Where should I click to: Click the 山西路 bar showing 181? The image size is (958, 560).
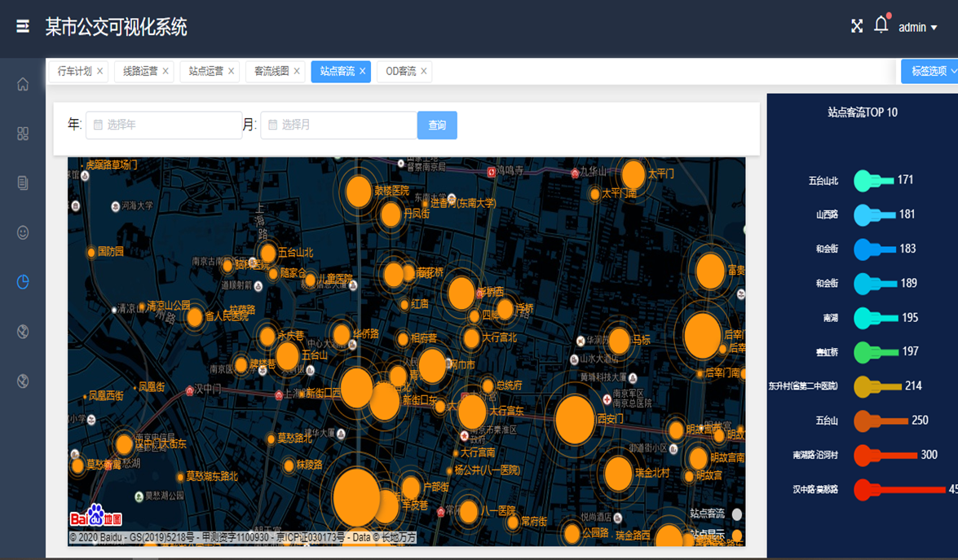click(875, 215)
